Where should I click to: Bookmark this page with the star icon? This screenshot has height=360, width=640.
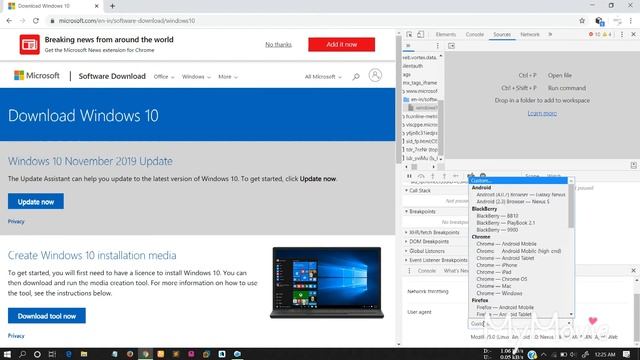(582, 20)
